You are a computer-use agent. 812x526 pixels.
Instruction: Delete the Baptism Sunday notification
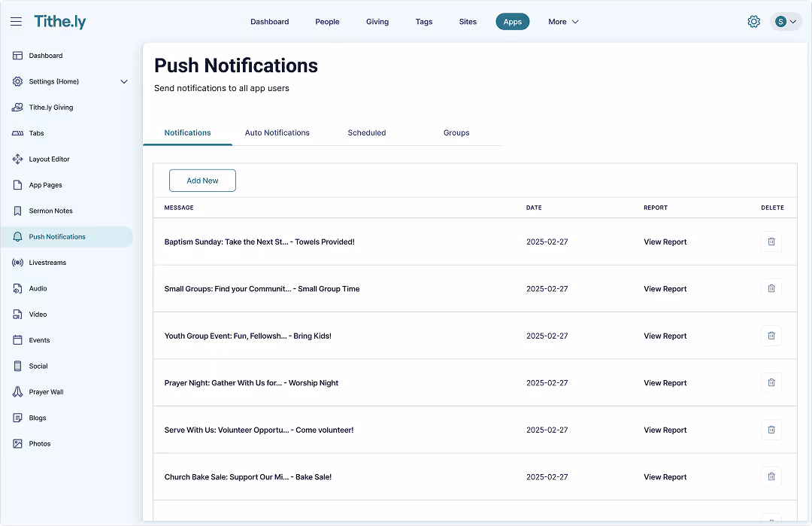[x=771, y=242]
